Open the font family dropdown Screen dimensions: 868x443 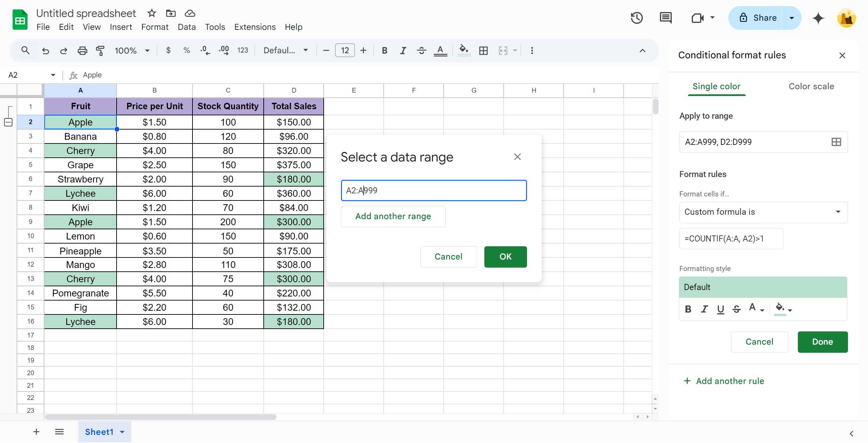(x=286, y=51)
